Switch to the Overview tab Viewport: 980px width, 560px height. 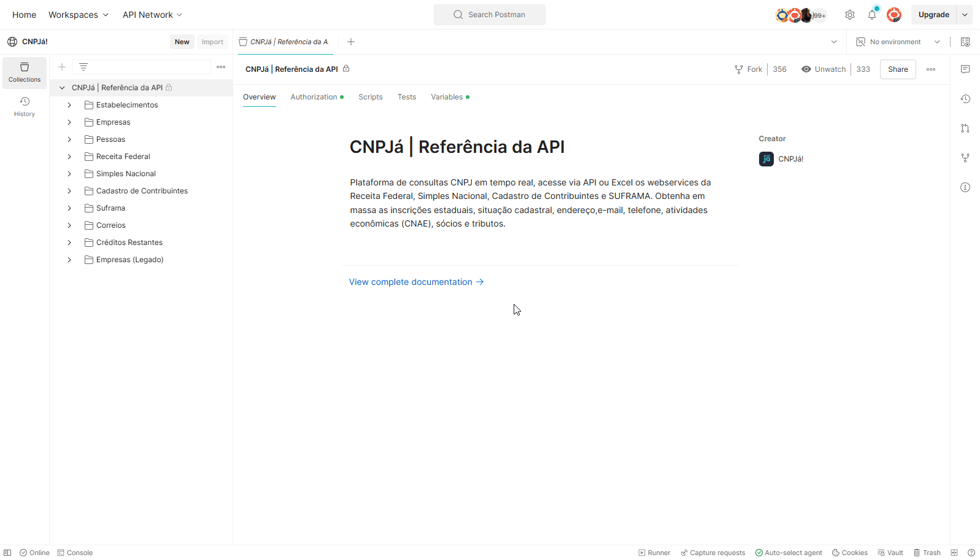[260, 97]
